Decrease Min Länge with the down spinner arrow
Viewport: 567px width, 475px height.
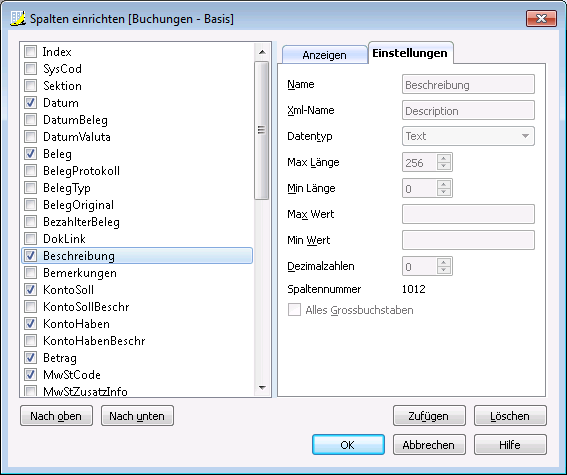pyautogui.click(x=444, y=193)
